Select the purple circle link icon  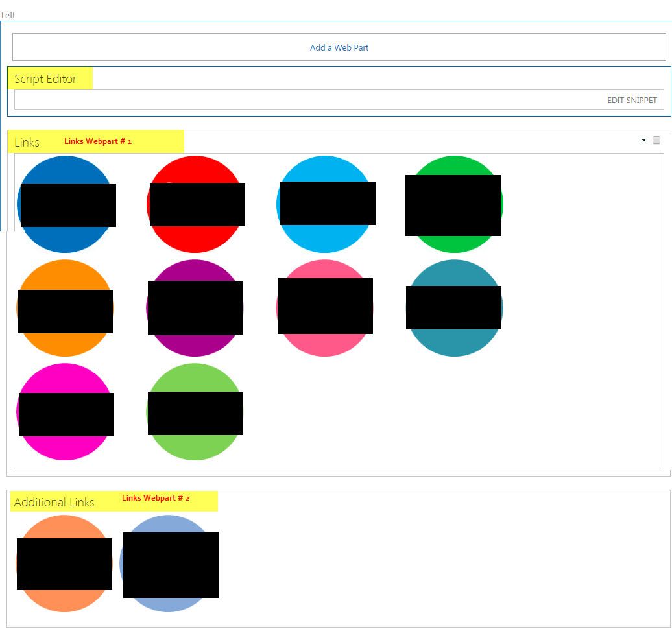[x=195, y=308]
